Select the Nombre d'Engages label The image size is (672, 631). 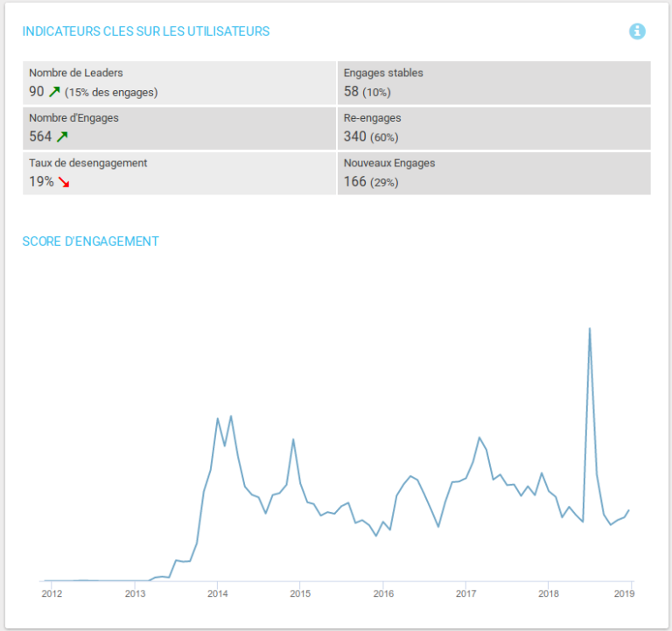(x=73, y=118)
